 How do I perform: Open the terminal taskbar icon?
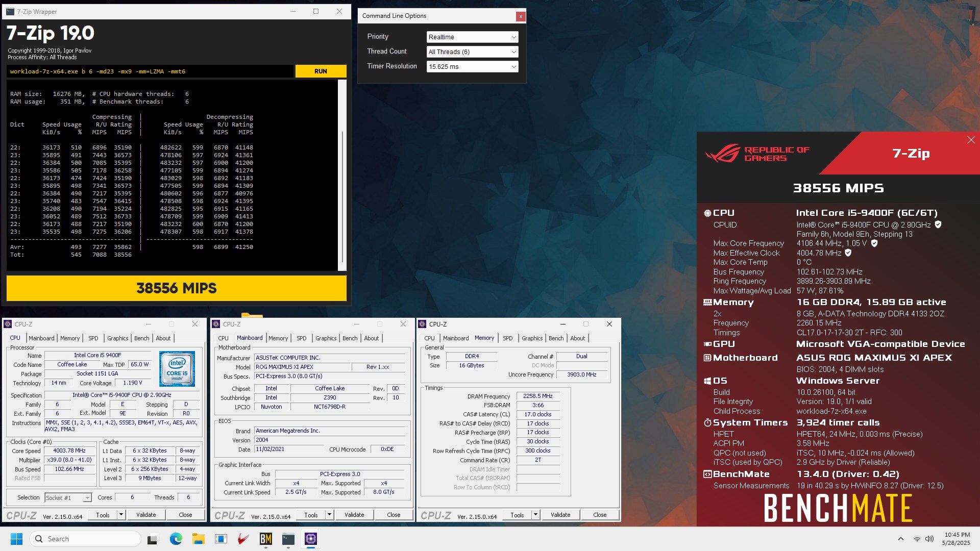pos(288,539)
